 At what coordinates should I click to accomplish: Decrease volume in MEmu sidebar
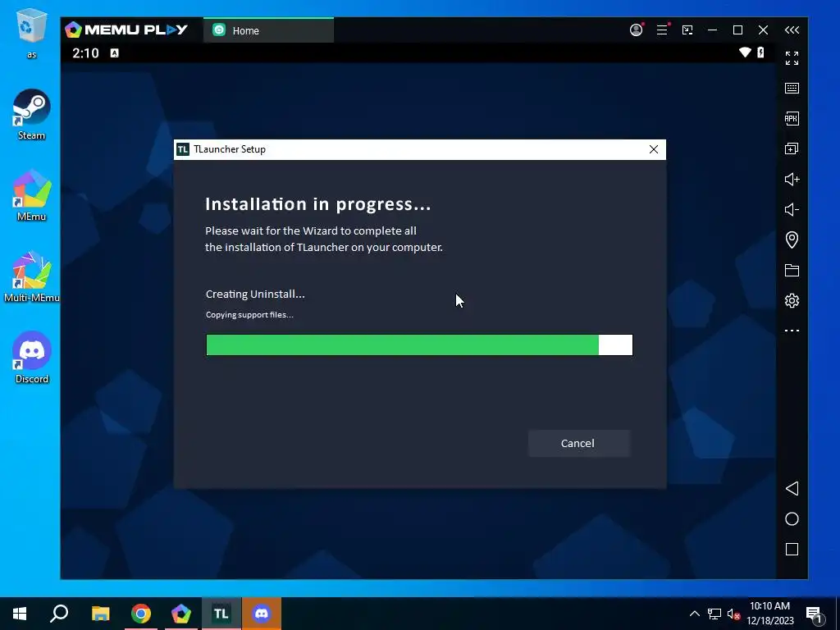[792, 209]
